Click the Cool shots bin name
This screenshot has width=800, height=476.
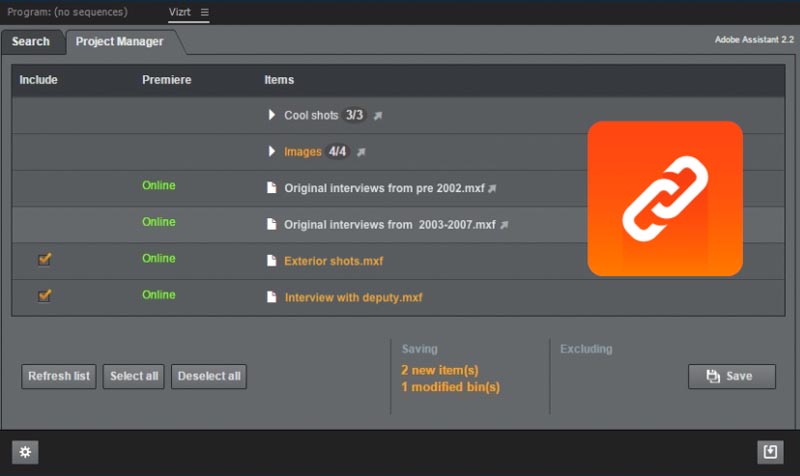click(x=311, y=115)
